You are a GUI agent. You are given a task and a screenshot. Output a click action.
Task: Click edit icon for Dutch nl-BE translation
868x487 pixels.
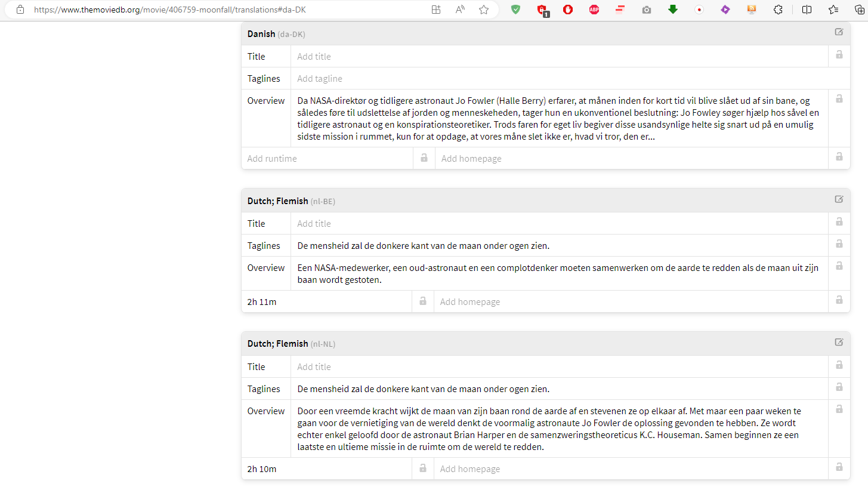[839, 199]
